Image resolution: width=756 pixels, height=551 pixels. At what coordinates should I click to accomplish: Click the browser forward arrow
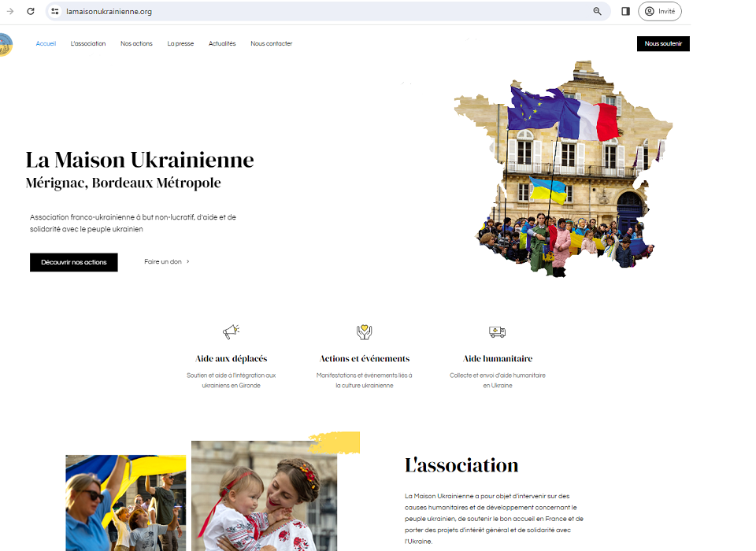(10, 11)
